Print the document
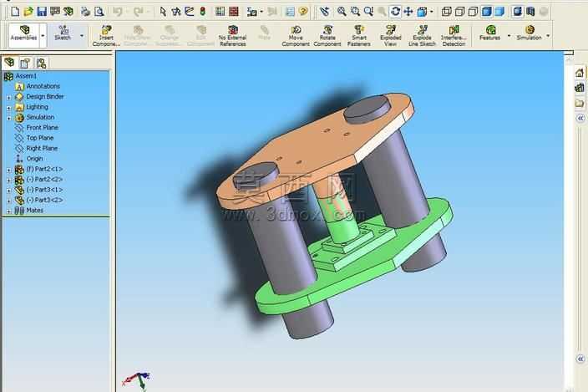The image size is (588, 392). click(85, 12)
